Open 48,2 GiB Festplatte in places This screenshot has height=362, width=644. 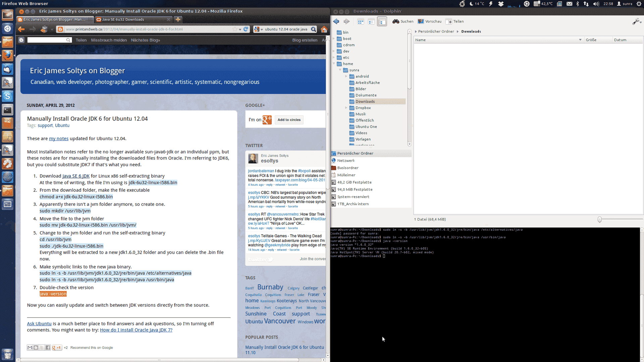(354, 182)
